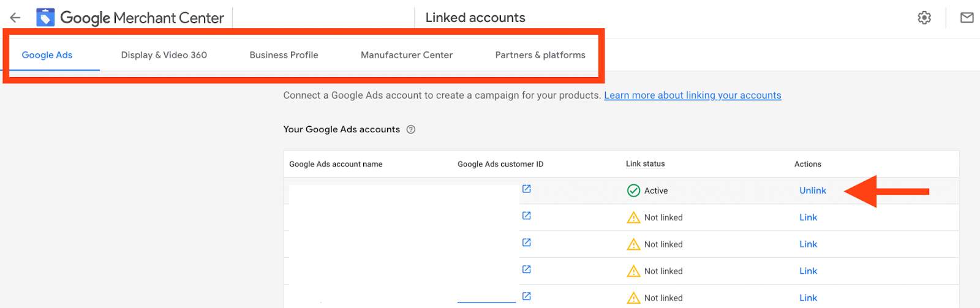This screenshot has height=308, width=980.
Task: Open external link icon in Active row
Action: pyautogui.click(x=526, y=189)
